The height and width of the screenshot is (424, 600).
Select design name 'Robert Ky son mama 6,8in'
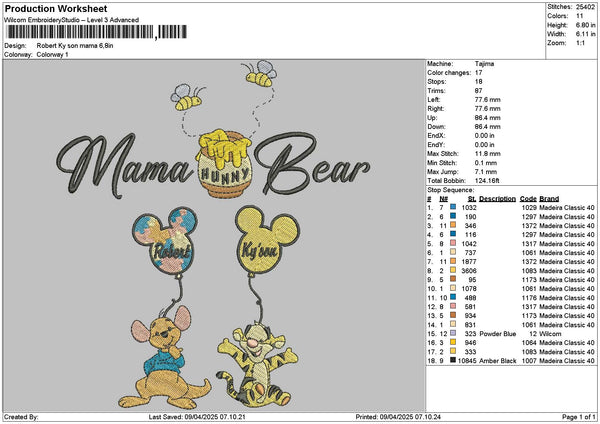pos(75,46)
